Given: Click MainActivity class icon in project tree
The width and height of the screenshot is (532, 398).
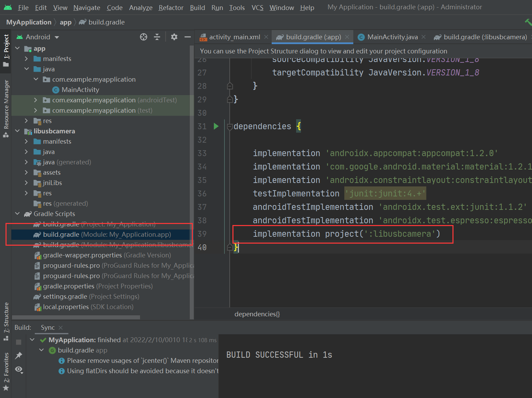Looking at the screenshot, I should tap(56, 90).
